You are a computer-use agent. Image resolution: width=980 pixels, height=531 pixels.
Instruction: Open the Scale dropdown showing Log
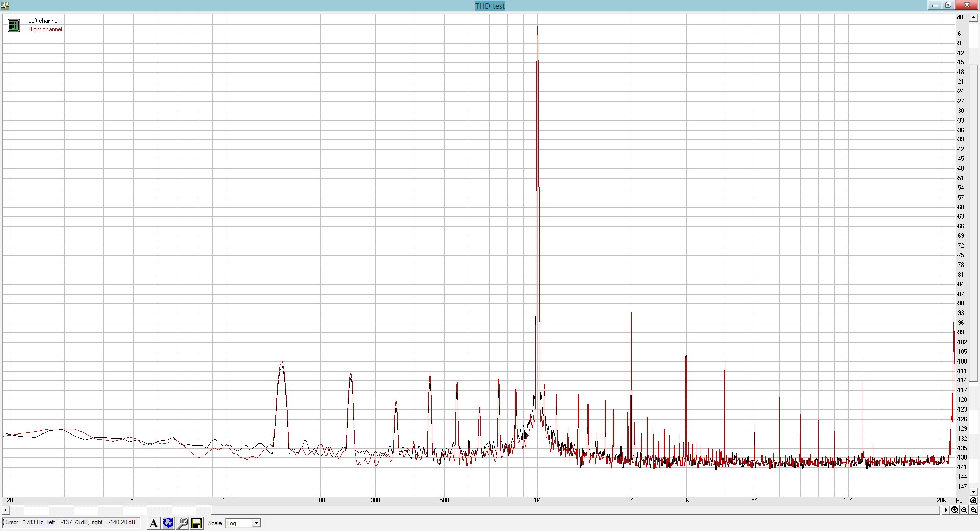pyautogui.click(x=243, y=523)
